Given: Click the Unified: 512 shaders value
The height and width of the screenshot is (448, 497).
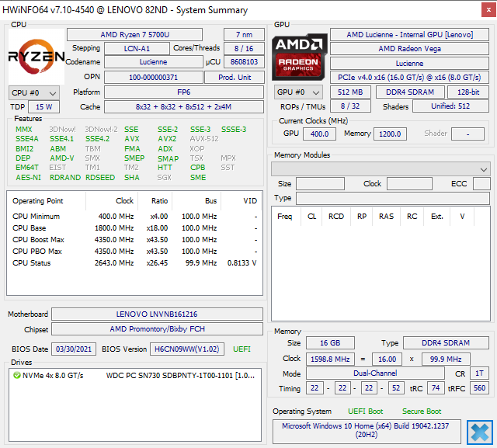Looking at the screenshot, I should (x=450, y=106).
